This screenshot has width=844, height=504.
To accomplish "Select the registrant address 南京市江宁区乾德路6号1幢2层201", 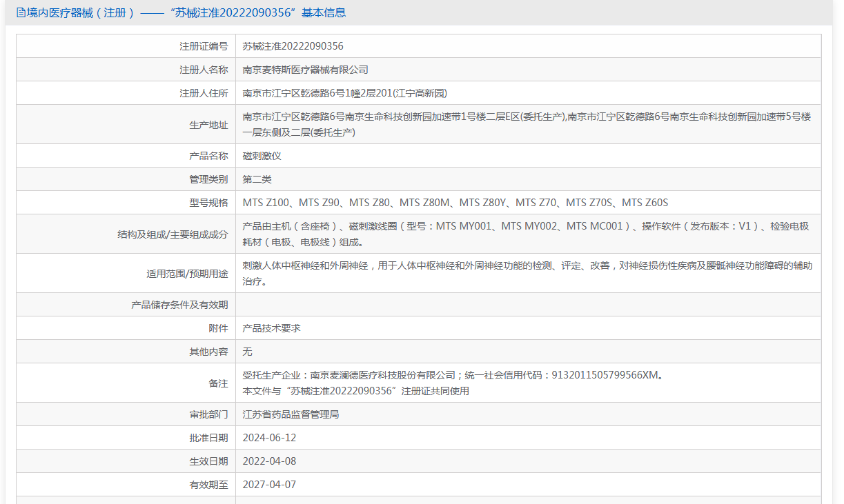I will [345, 93].
